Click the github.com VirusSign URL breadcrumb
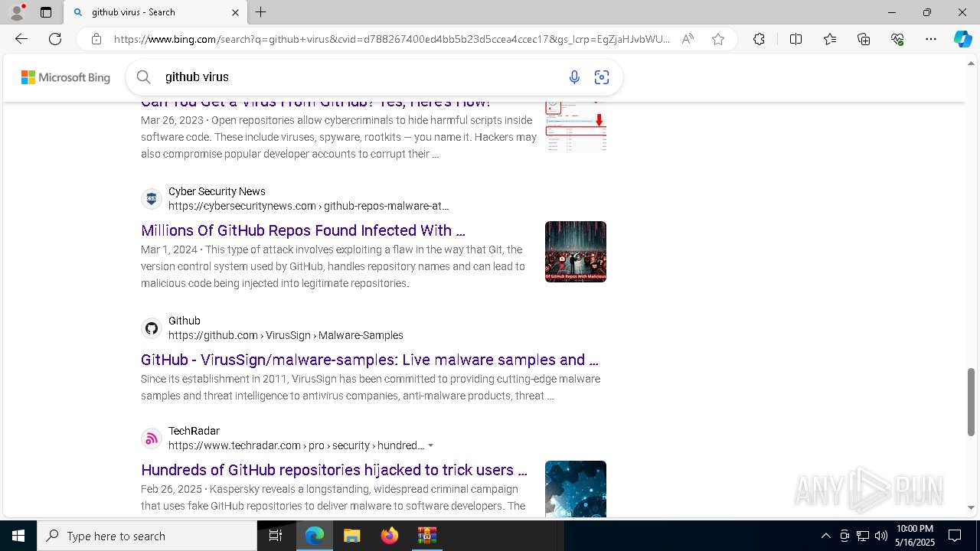Image resolution: width=980 pixels, height=551 pixels. [x=286, y=335]
